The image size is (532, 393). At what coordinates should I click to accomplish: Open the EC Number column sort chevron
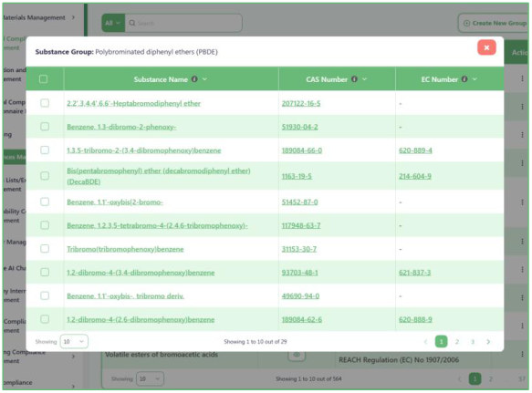pyautogui.click(x=475, y=79)
